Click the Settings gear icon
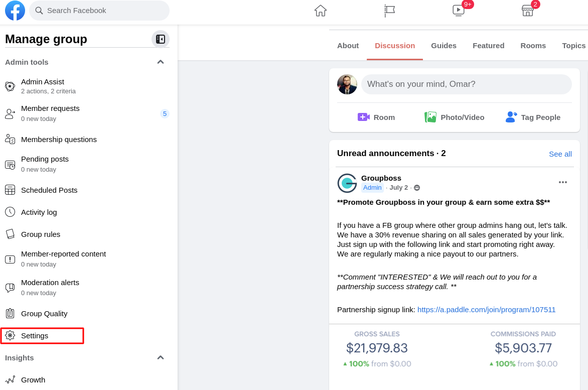This screenshot has width=588, height=390. point(10,336)
